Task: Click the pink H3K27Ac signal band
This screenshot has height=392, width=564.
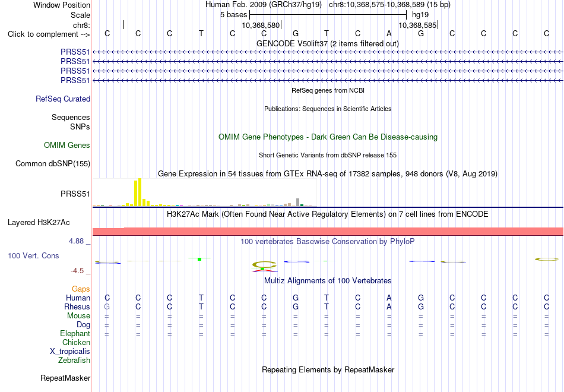Action: pyautogui.click(x=328, y=232)
